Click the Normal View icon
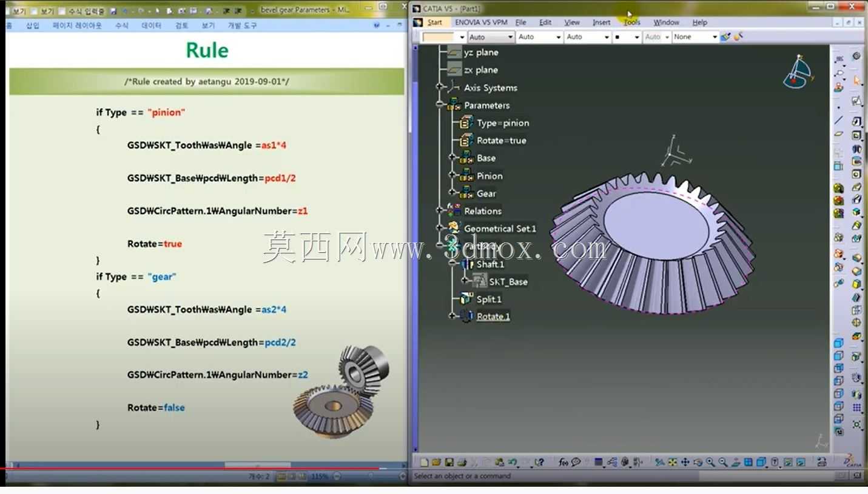This screenshot has height=494, width=868. [x=736, y=462]
